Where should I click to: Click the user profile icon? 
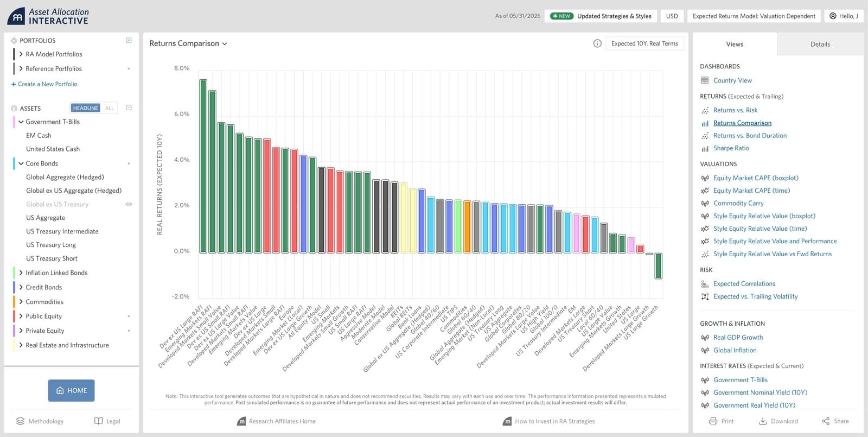point(833,16)
